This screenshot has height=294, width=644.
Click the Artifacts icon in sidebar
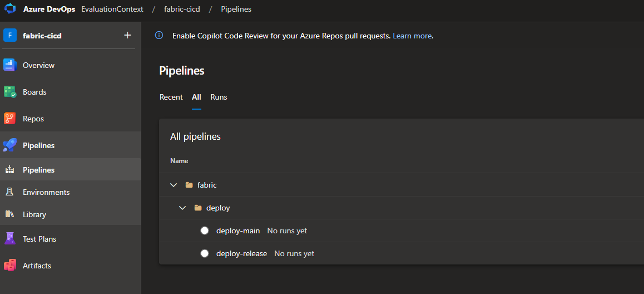coord(9,265)
